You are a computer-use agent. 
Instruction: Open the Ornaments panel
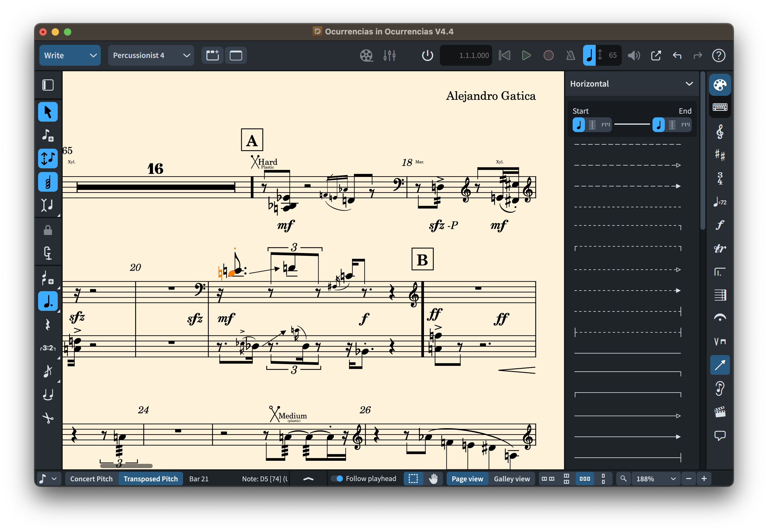pyautogui.click(x=720, y=248)
